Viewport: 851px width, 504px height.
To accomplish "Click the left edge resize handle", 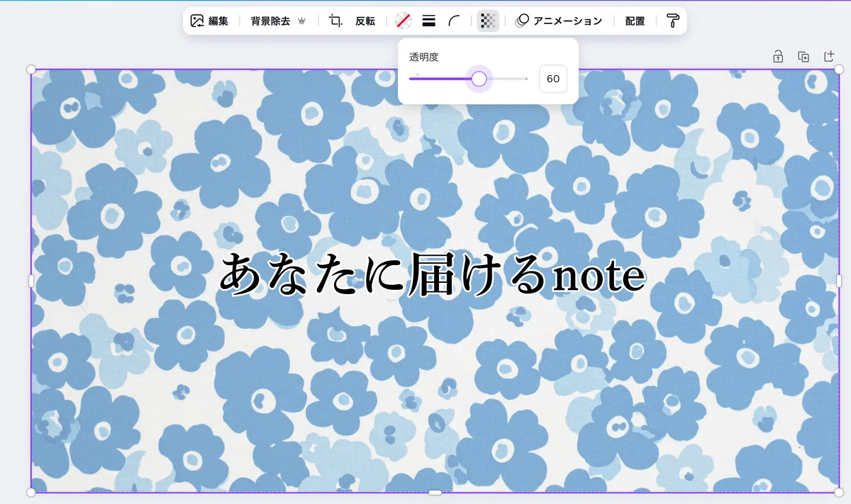I will pyautogui.click(x=31, y=281).
